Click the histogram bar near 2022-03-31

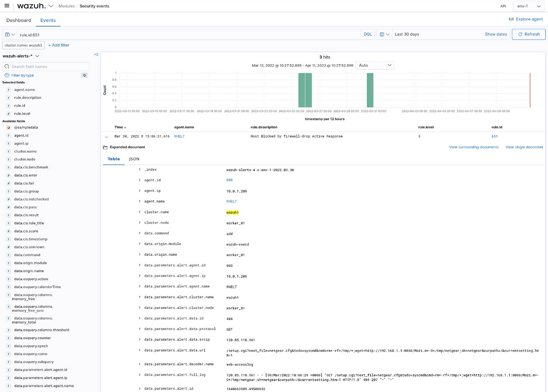coord(370,90)
